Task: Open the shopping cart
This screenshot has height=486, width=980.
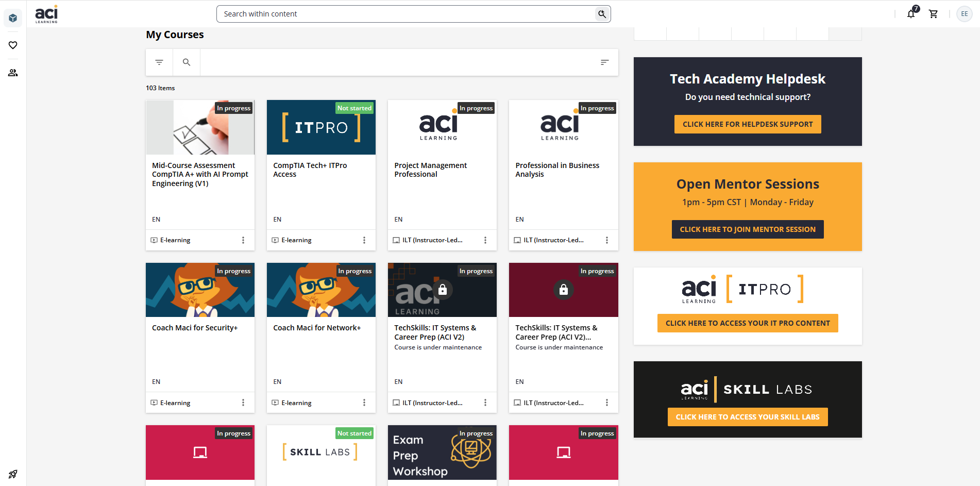Action: [x=933, y=14]
